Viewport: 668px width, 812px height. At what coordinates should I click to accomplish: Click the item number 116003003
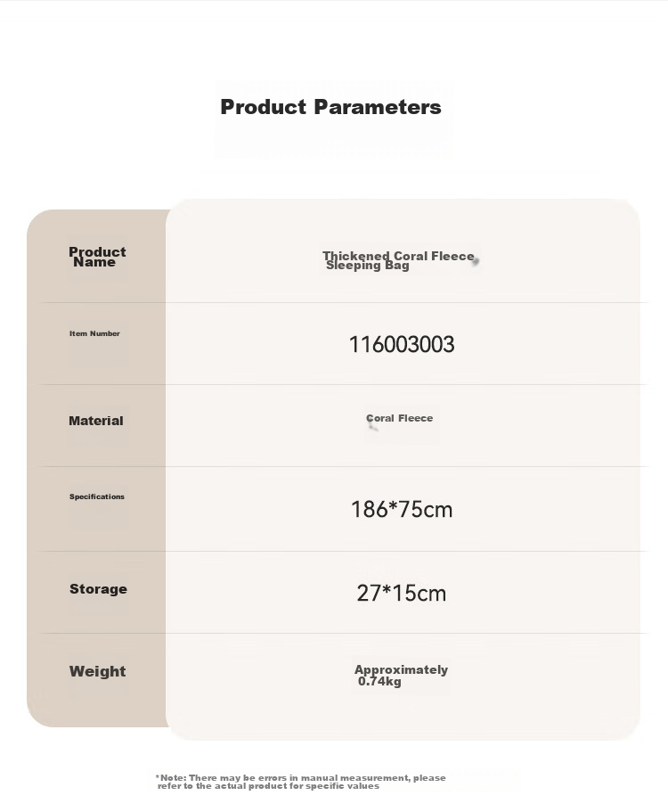(402, 344)
